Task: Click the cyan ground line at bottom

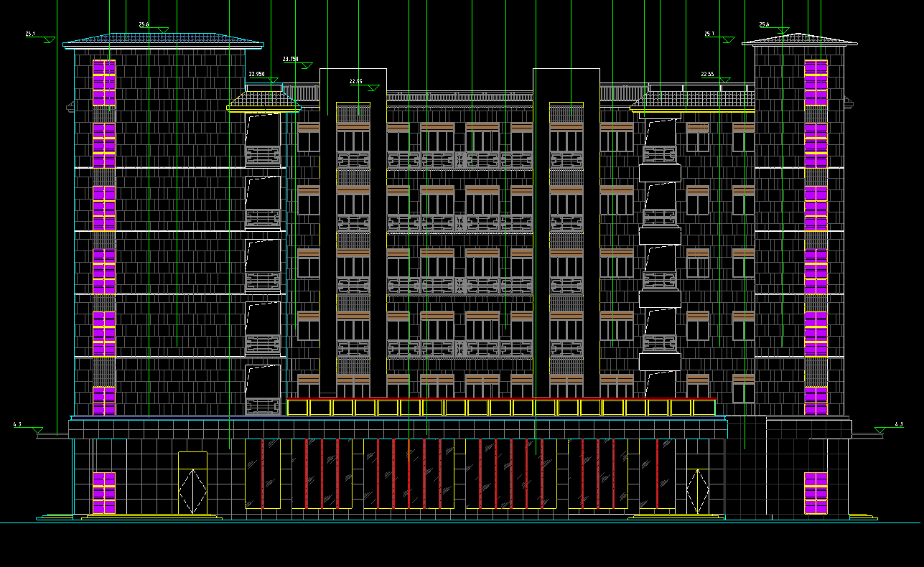Action: pos(459,523)
